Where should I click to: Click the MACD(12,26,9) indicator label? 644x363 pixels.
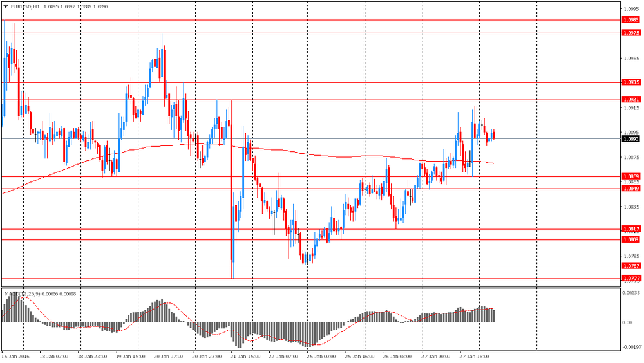point(22,294)
